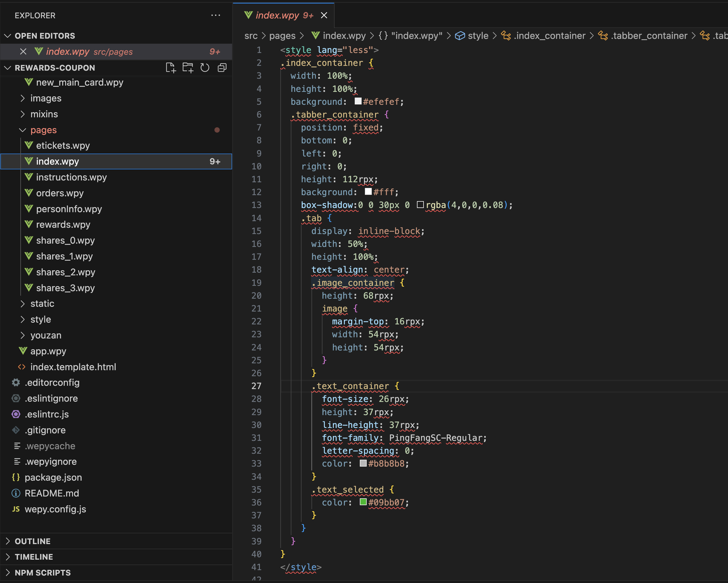Image resolution: width=728 pixels, height=583 pixels.
Task: Click the .index_container breadcrumb
Action: pyautogui.click(x=543, y=36)
